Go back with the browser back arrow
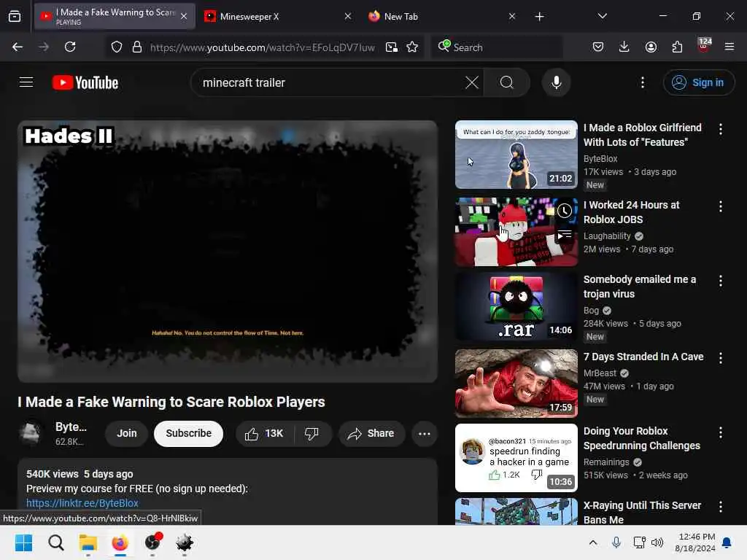The height and width of the screenshot is (560, 747). [18, 47]
